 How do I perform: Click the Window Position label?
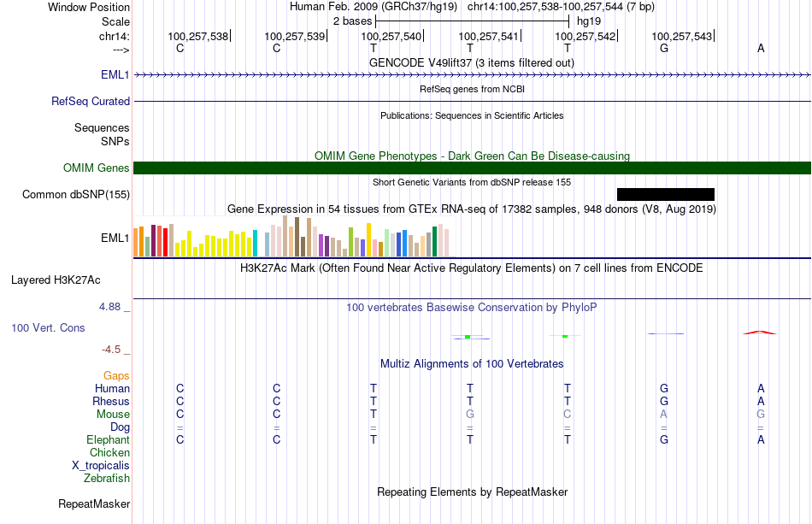coord(89,7)
